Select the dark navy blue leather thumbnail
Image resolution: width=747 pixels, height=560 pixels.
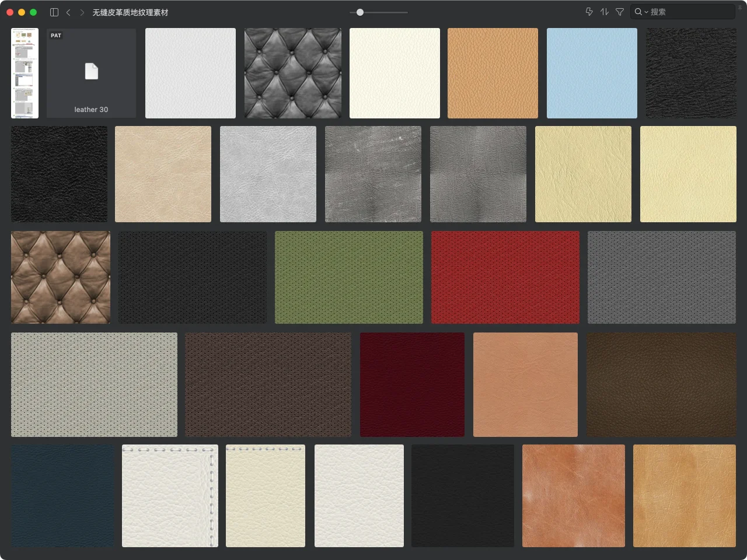pos(62,496)
